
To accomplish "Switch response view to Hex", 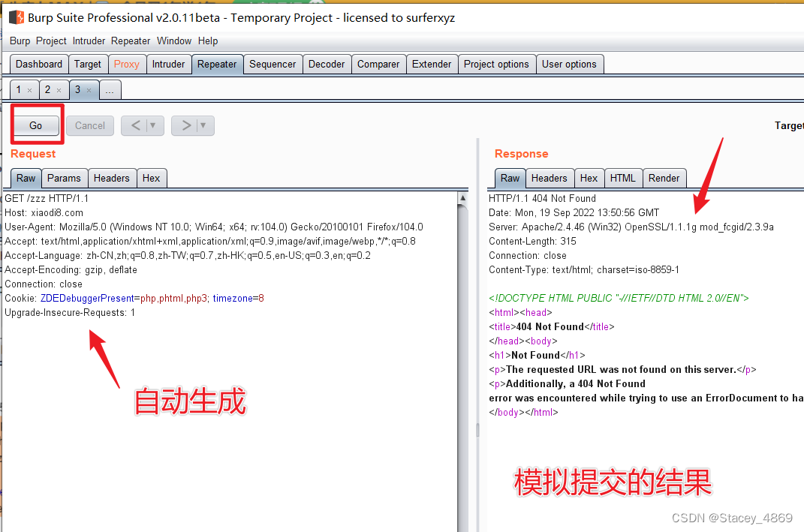I will point(589,179).
